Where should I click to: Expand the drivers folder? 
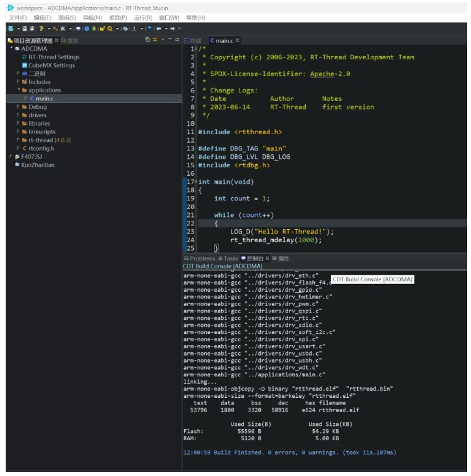[x=18, y=115]
